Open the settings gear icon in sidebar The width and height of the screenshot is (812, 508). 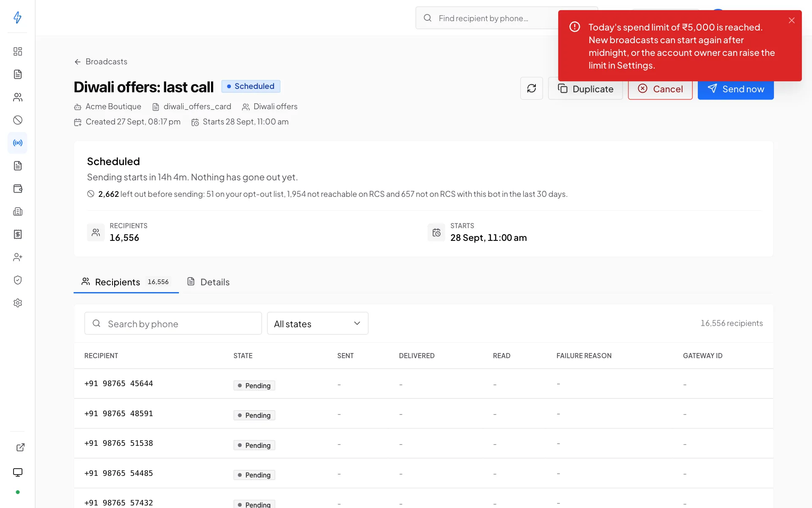[18, 303]
